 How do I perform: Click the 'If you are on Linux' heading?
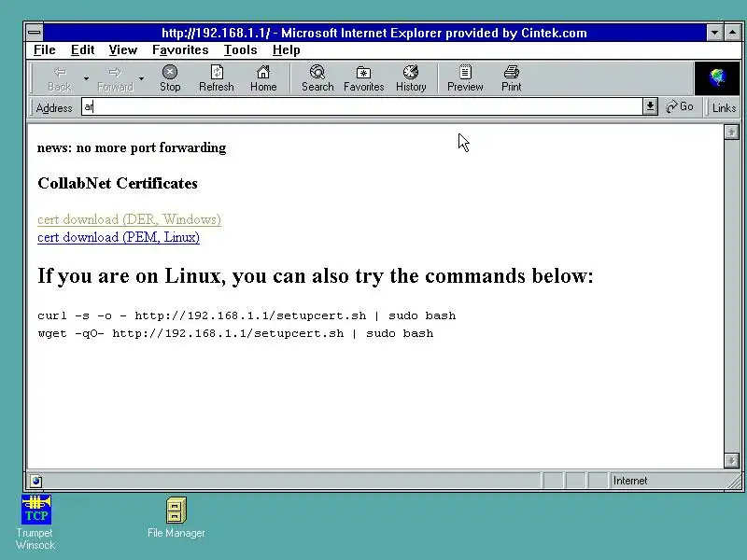[x=316, y=275]
